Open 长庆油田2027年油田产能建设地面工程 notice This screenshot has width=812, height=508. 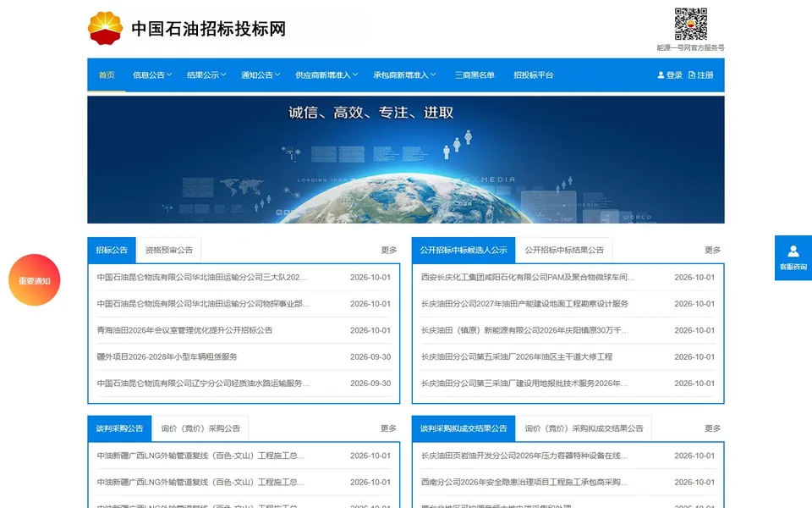click(x=524, y=304)
